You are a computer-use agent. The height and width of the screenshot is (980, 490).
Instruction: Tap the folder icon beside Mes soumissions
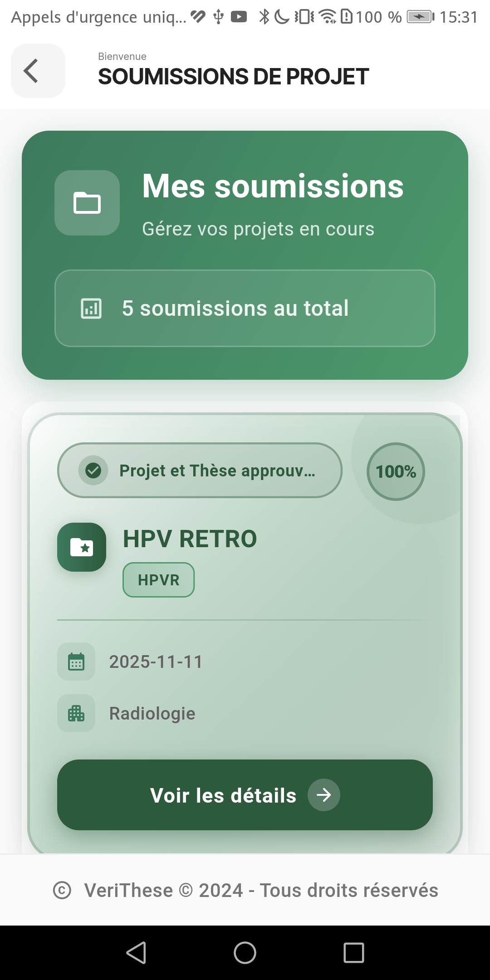87,203
